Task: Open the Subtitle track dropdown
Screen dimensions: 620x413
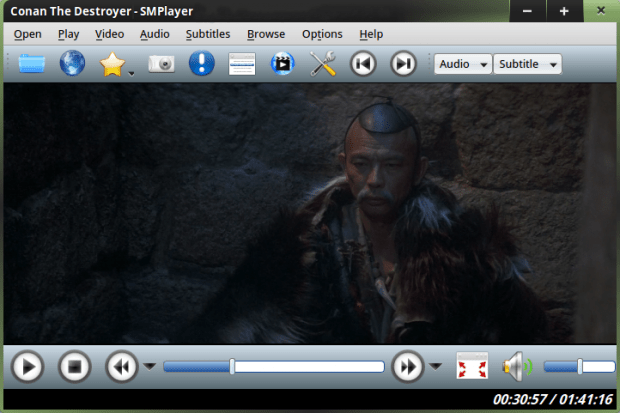Action: coord(527,64)
